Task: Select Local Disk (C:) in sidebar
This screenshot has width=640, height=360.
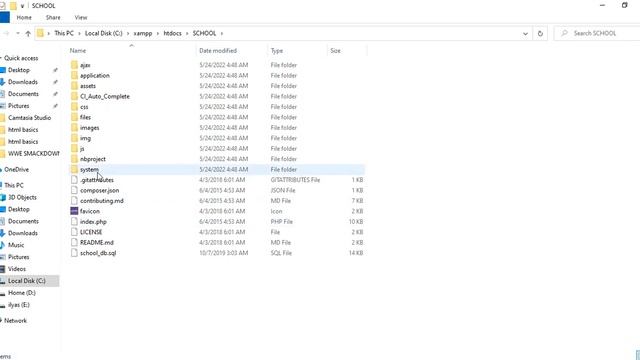Action: pos(27,281)
